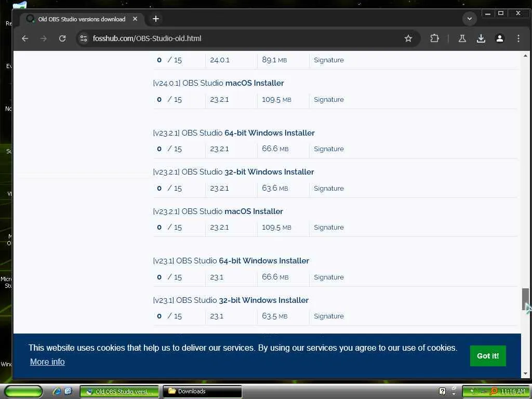This screenshot has height=399, width=532.
Task: Click version 24.0.1 cell
Action: [220, 60]
